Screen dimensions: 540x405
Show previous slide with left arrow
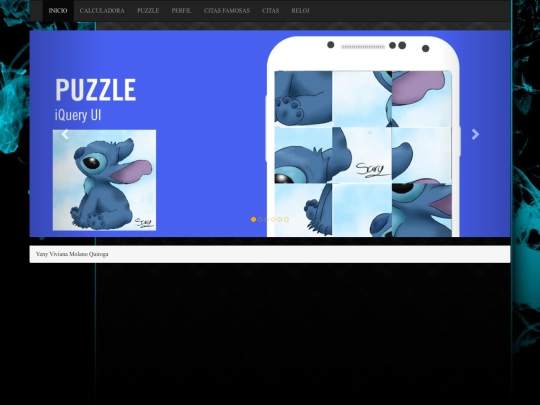[x=65, y=134]
